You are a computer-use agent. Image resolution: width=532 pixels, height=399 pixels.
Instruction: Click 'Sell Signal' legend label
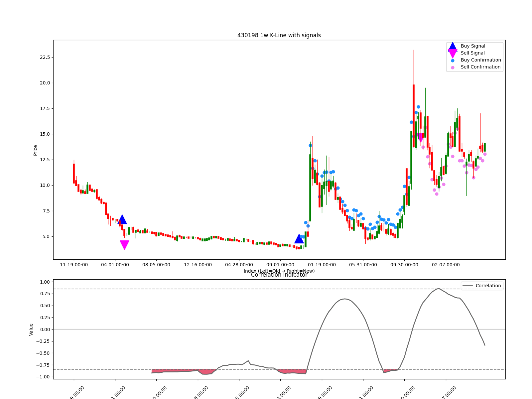pyautogui.click(x=472, y=53)
